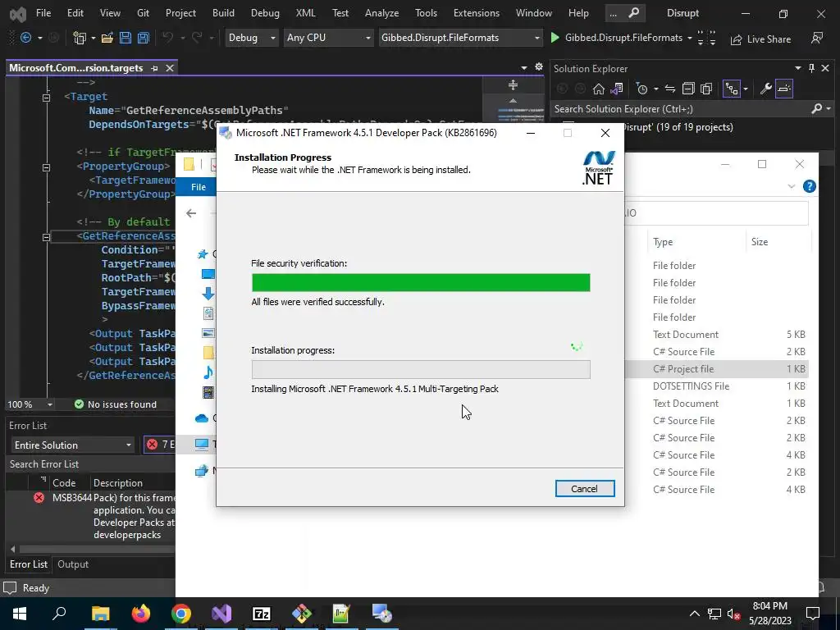Screen dimensions: 840x630
Task: Click Sync with Active Document icon
Action: (x=670, y=89)
